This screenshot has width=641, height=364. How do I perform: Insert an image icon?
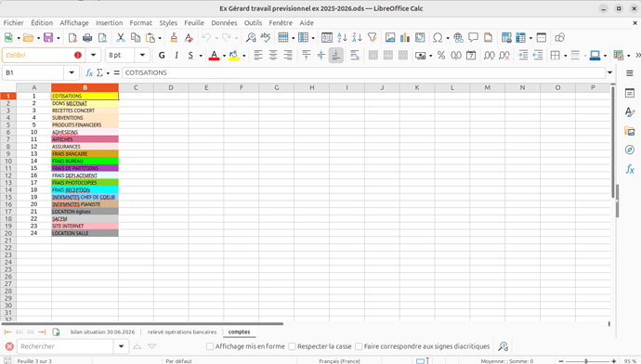click(x=390, y=37)
